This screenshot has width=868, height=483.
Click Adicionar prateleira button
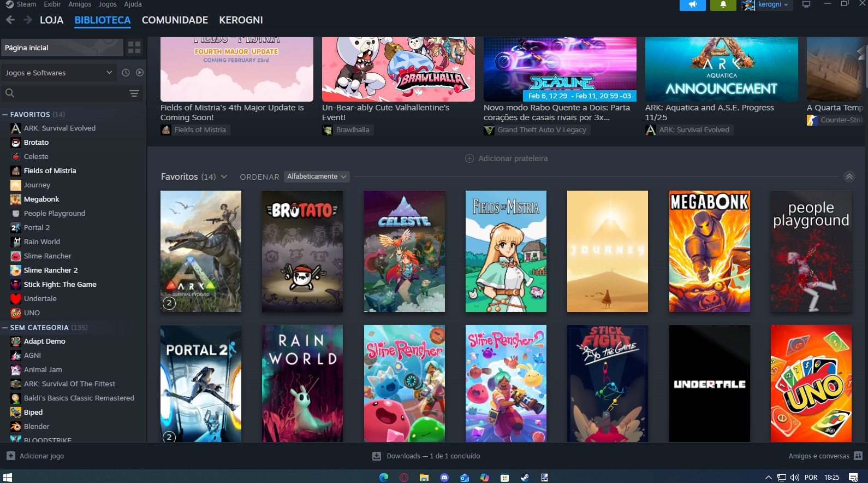point(506,158)
